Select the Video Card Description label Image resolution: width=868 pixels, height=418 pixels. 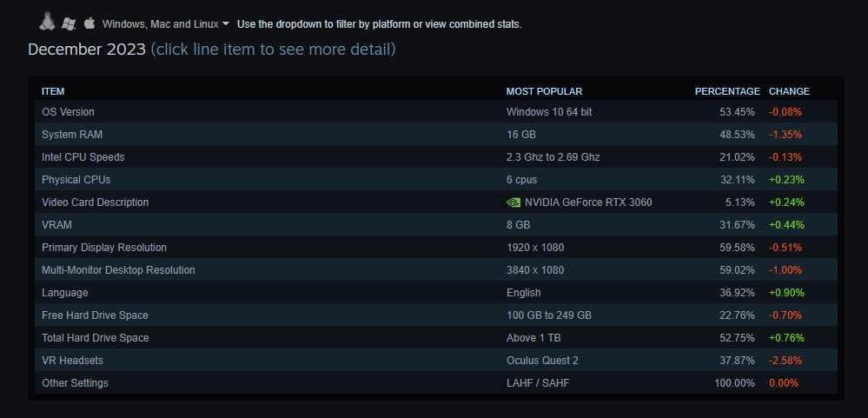(x=95, y=202)
